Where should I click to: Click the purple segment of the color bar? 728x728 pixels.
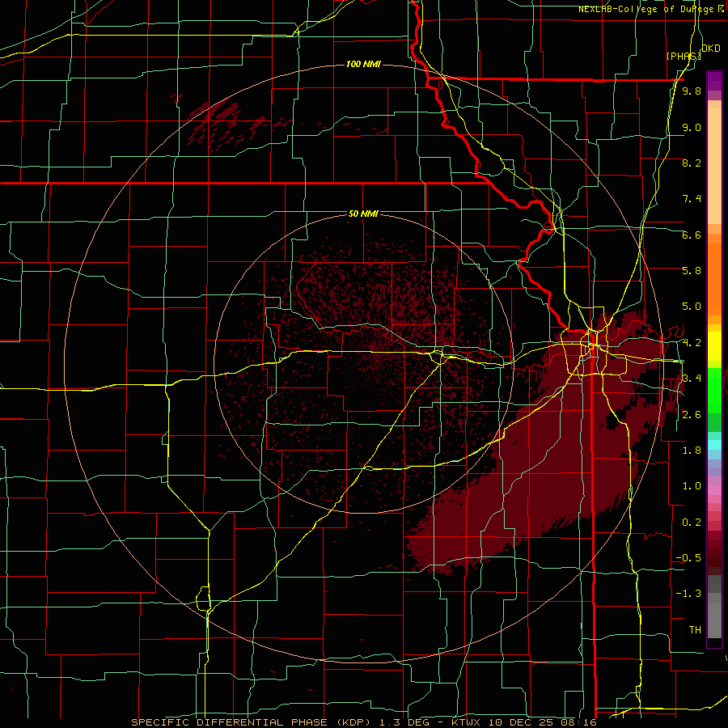click(x=714, y=81)
